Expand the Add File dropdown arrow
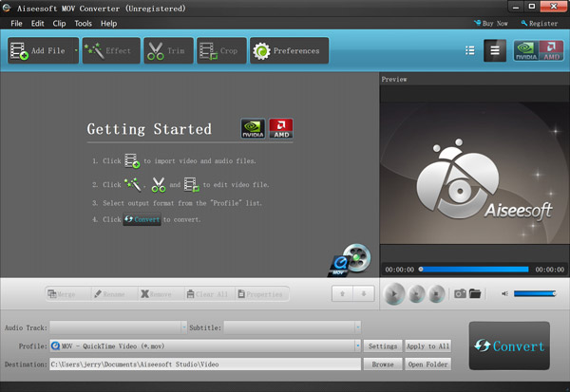The height and width of the screenshot is (392, 570). [73, 51]
